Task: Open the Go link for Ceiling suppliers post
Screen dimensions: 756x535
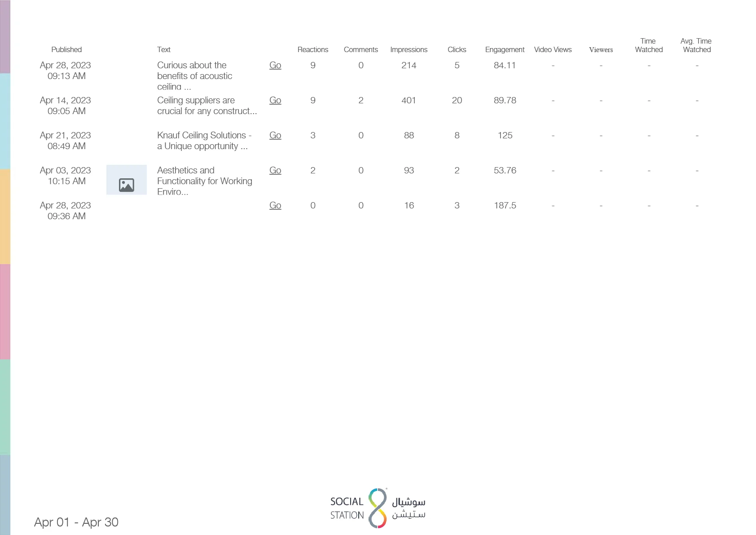Action: click(275, 100)
